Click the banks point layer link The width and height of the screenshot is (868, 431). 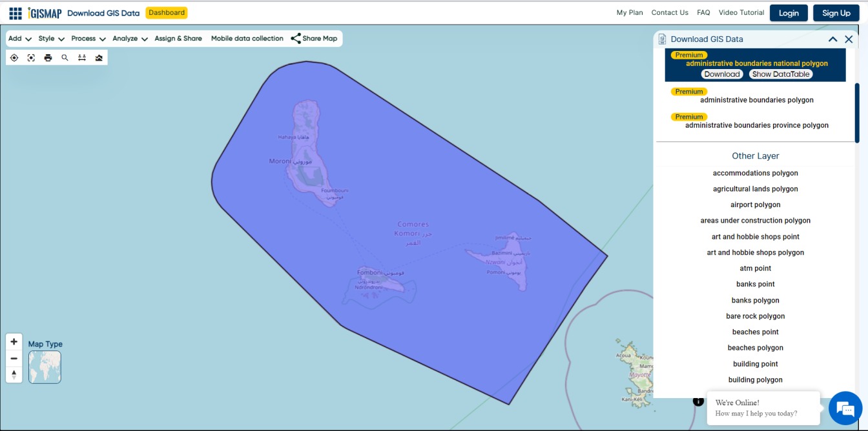pyautogui.click(x=755, y=284)
